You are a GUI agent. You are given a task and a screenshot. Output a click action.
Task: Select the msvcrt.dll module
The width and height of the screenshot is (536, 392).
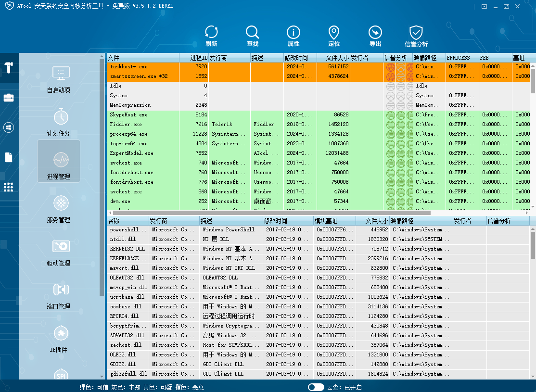(x=318, y=268)
